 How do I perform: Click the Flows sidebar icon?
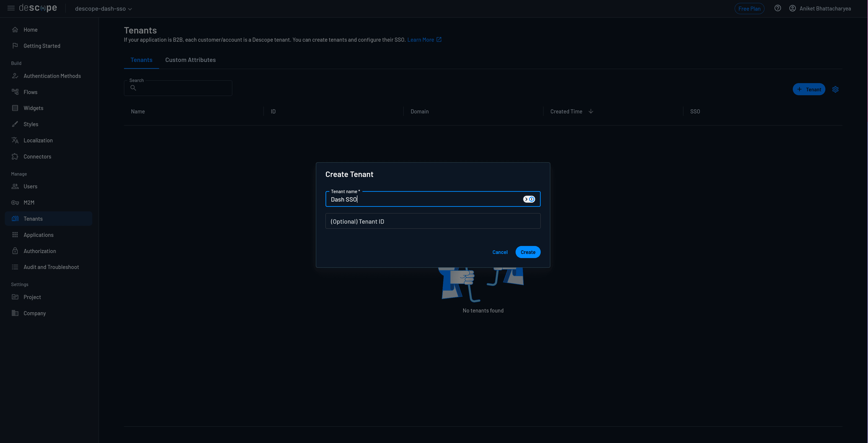coord(15,92)
